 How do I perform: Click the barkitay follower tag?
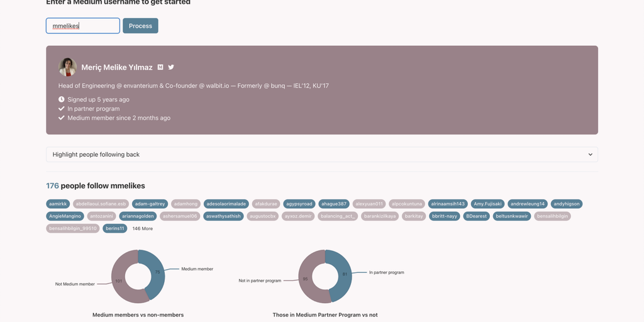(x=414, y=216)
